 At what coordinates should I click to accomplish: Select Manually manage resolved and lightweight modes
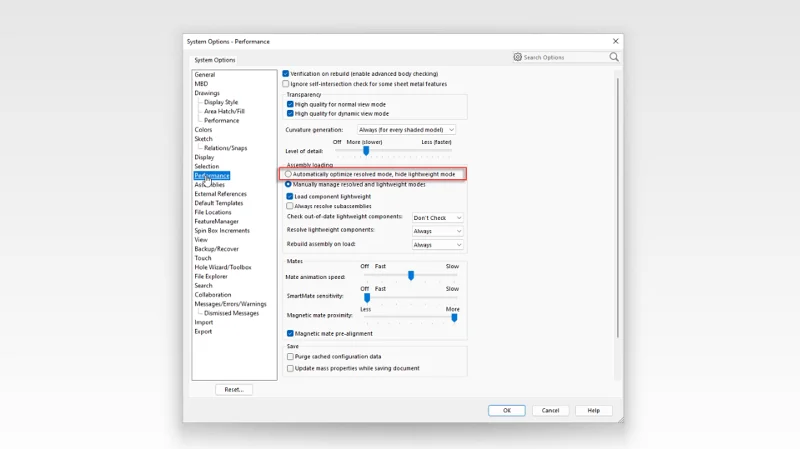coord(288,184)
